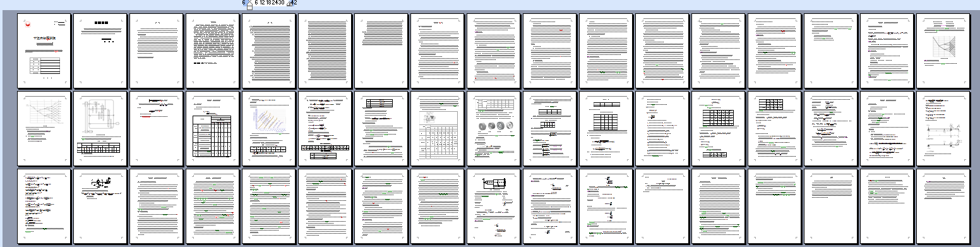Open the page with gear transmission diagram

coord(100,128)
